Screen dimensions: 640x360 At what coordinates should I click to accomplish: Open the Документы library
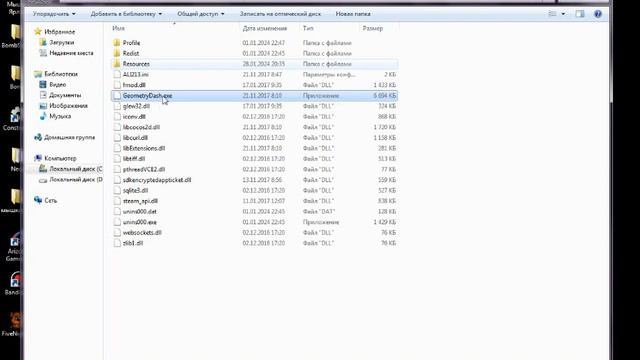tap(65, 95)
